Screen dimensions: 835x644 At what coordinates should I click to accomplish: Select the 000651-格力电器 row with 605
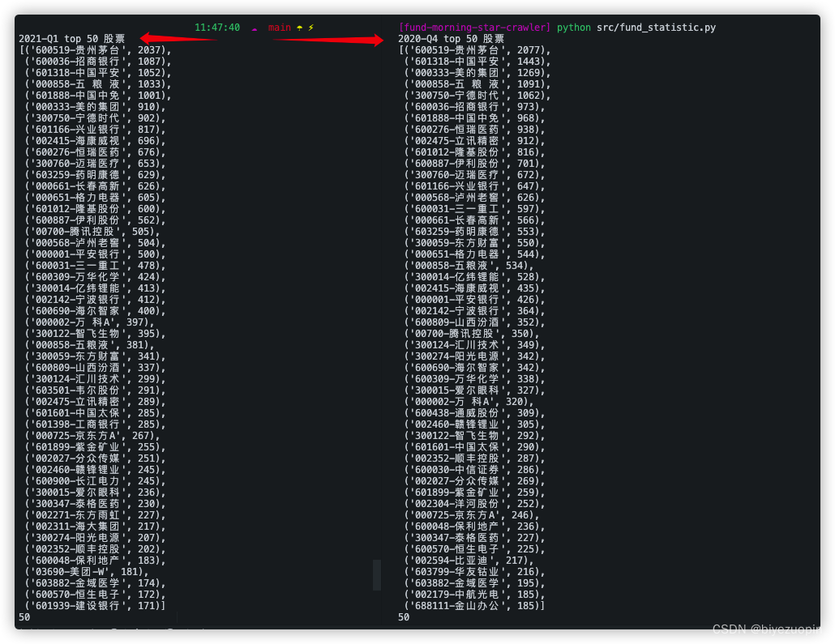click(x=96, y=198)
